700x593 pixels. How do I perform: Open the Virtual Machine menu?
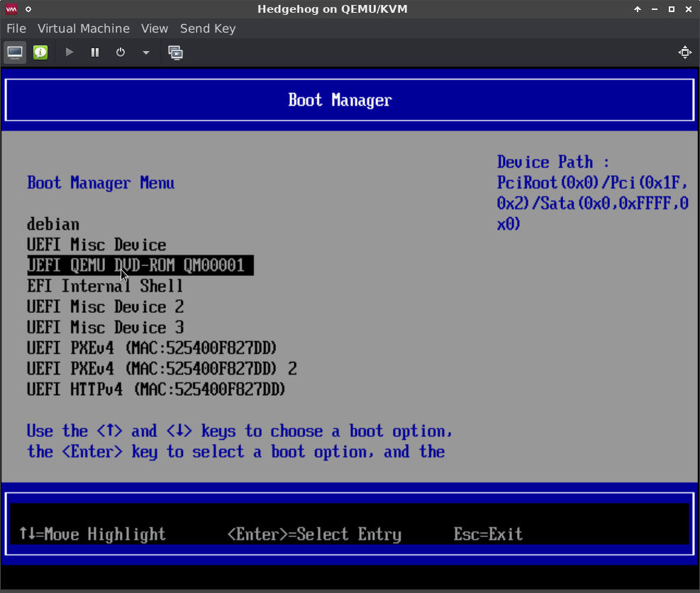[84, 28]
